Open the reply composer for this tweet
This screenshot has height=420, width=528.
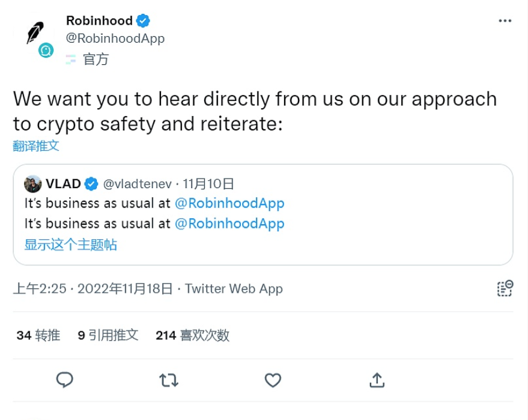64,380
